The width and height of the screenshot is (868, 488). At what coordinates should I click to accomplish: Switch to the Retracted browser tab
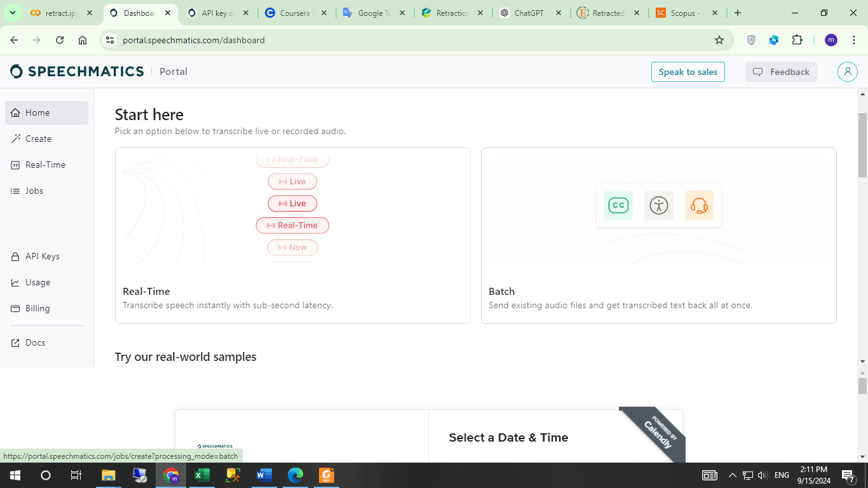coord(608,13)
